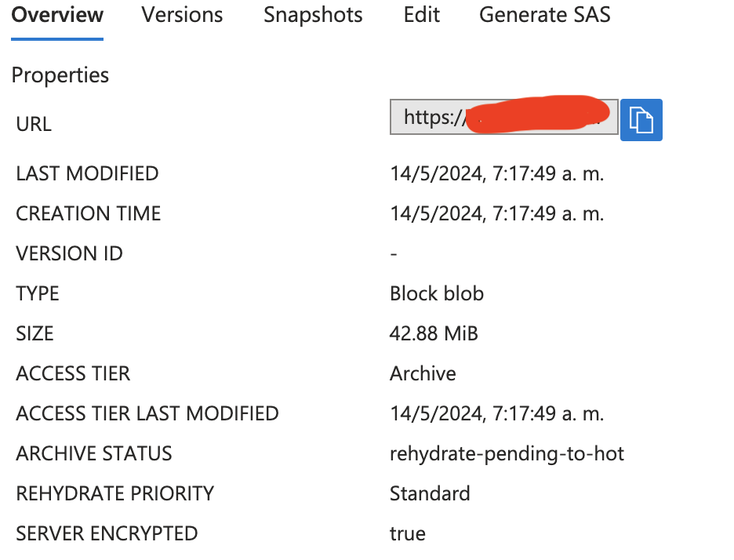Click the Archive access tier value
This screenshot has height=560, width=734.
(x=423, y=373)
